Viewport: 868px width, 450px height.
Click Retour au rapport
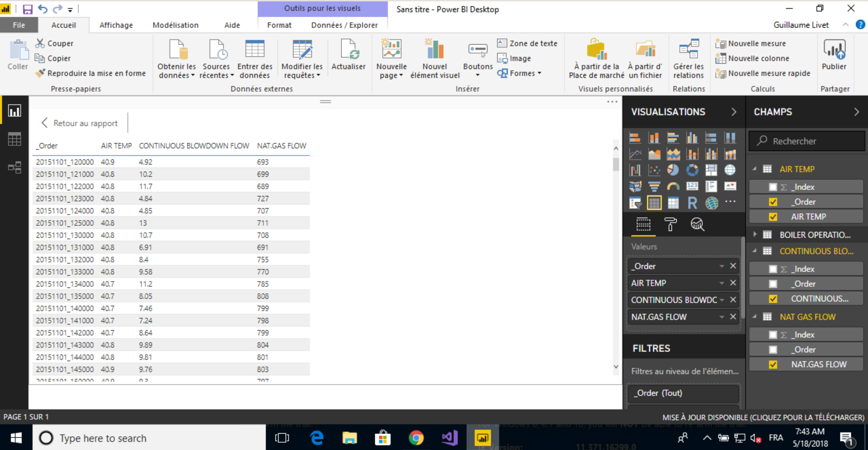[x=80, y=123]
